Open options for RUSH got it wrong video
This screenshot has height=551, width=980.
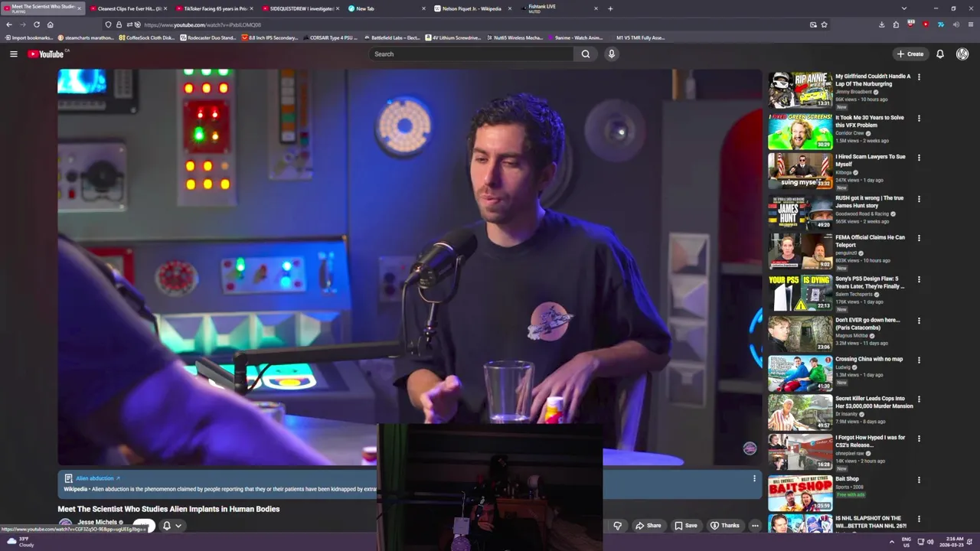pos(919,199)
